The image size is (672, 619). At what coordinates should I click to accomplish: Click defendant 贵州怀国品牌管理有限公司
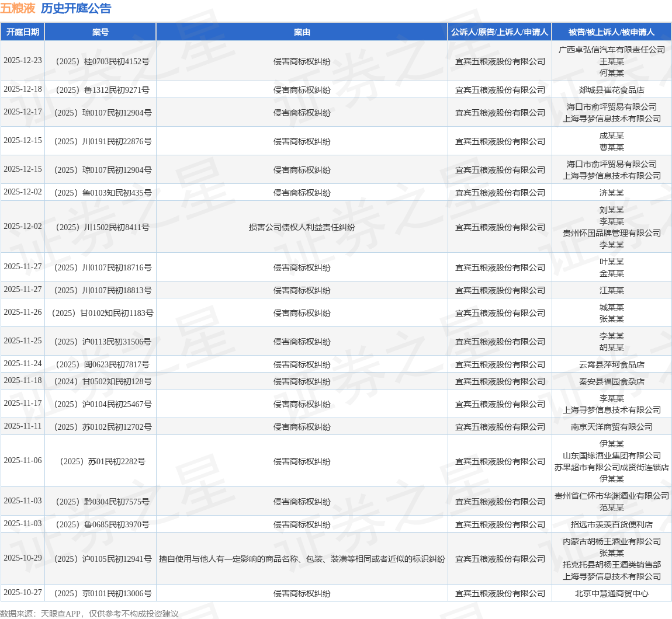pyautogui.click(x=612, y=233)
